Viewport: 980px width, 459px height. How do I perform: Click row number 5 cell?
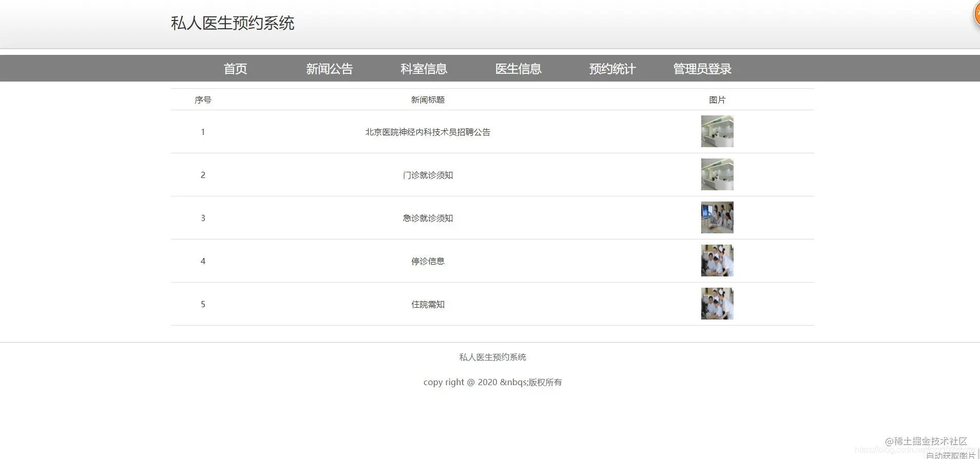click(203, 304)
